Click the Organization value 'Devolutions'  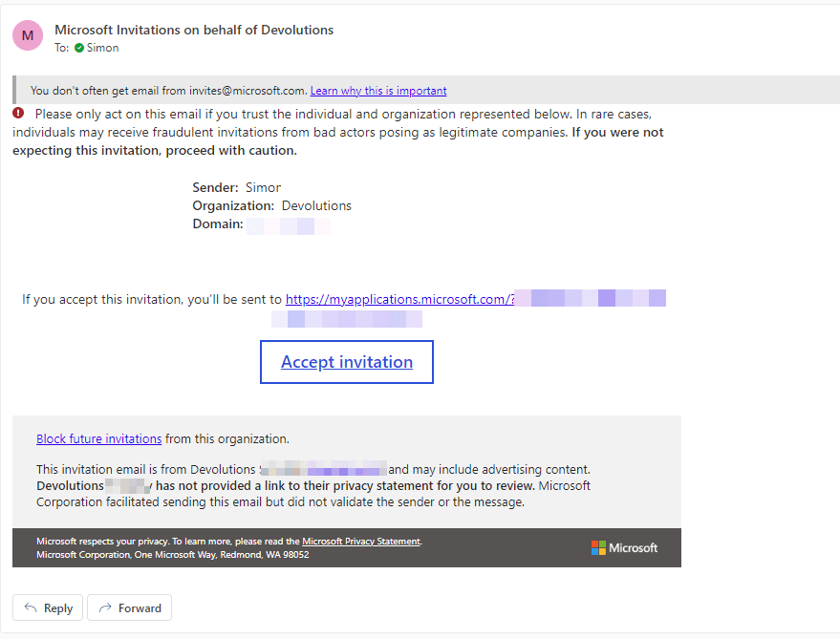coord(316,205)
